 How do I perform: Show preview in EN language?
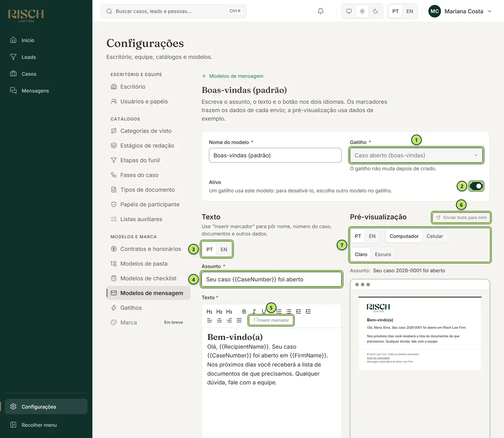(x=372, y=236)
